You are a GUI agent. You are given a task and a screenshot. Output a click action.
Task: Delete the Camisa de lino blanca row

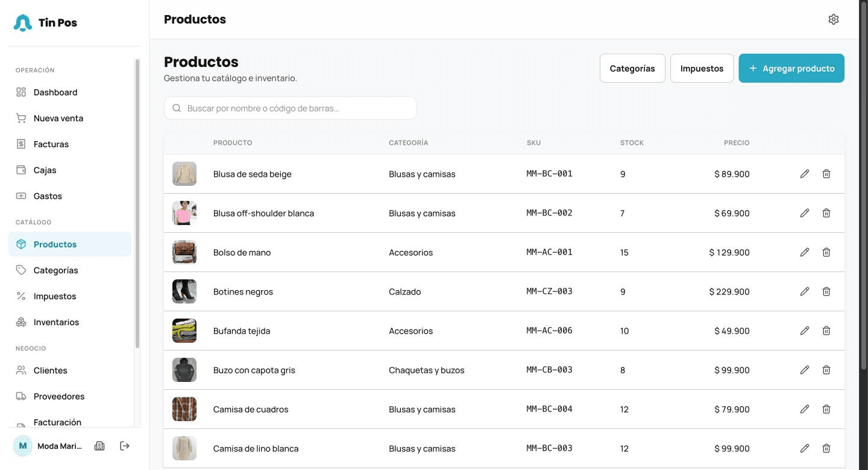pyautogui.click(x=826, y=448)
